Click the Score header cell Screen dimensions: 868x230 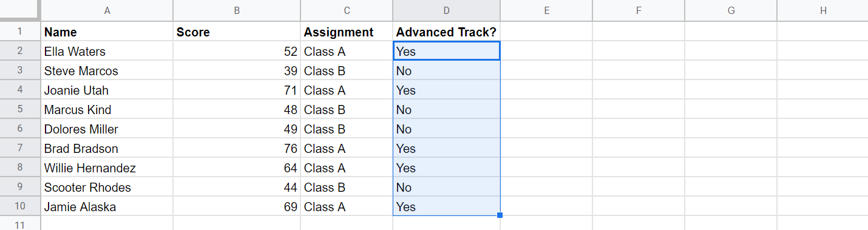(x=237, y=32)
